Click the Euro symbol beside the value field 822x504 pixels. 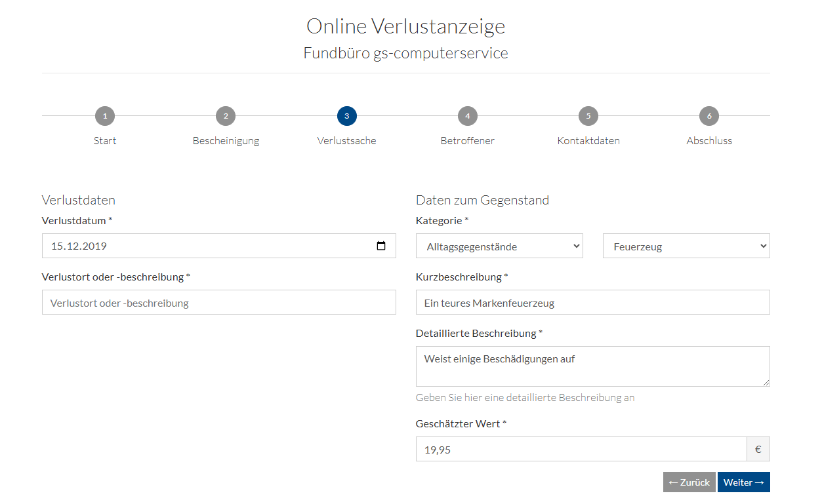758,450
